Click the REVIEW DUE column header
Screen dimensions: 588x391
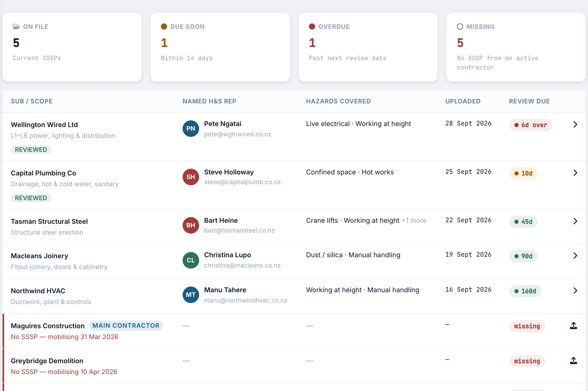529,101
